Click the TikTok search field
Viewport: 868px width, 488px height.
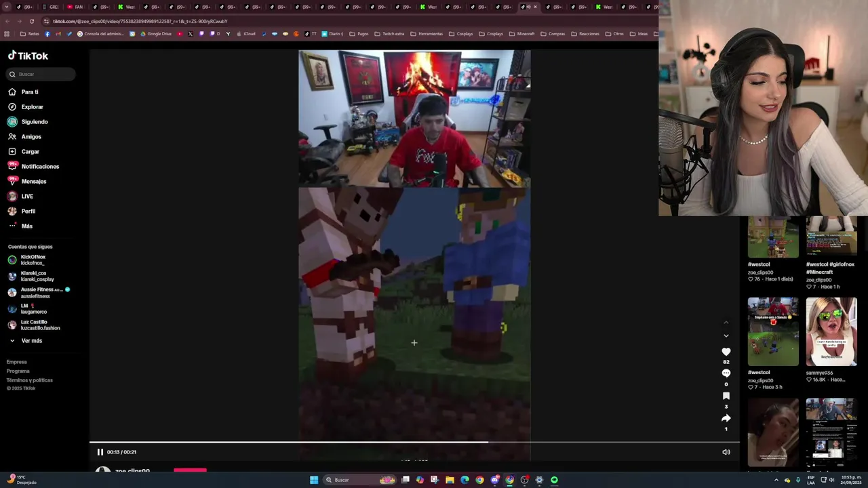click(41, 74)
